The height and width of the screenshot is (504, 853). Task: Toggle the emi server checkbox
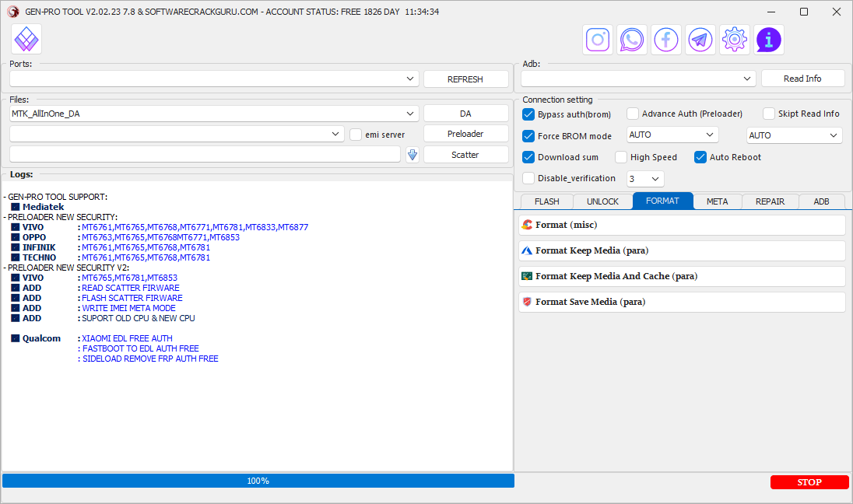coord(356,135)
